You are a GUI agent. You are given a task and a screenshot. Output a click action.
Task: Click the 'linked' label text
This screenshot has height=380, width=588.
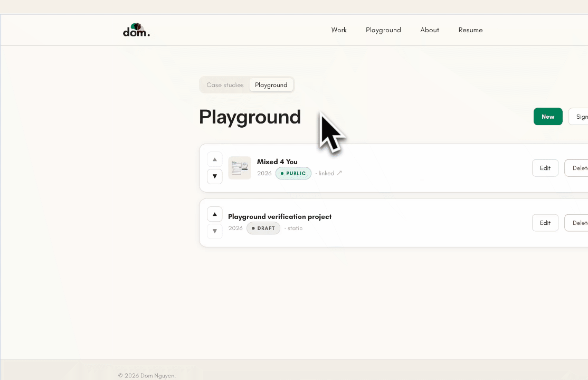point(326,173)
